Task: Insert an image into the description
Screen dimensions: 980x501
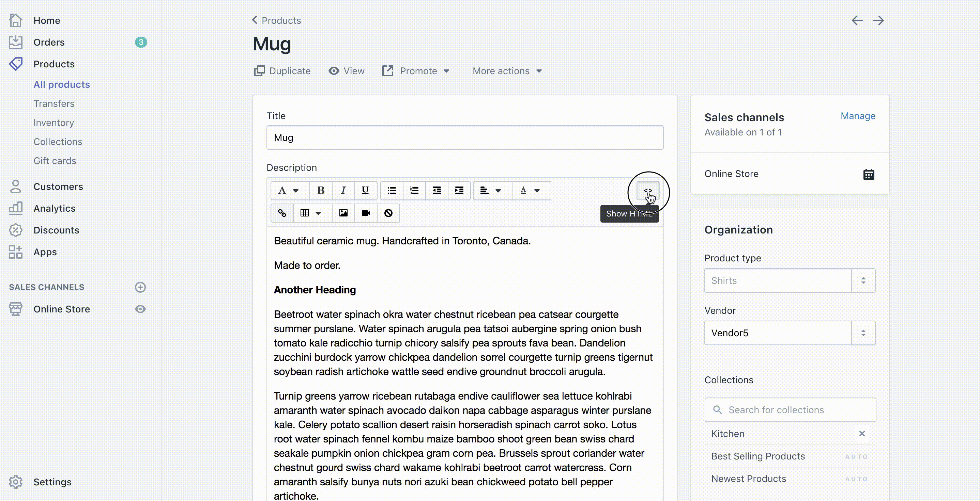Action: (x=343, y=213)
